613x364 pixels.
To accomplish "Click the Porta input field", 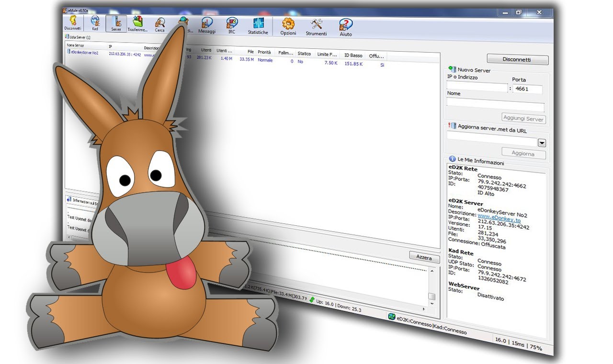I will (x=527, y=89).
